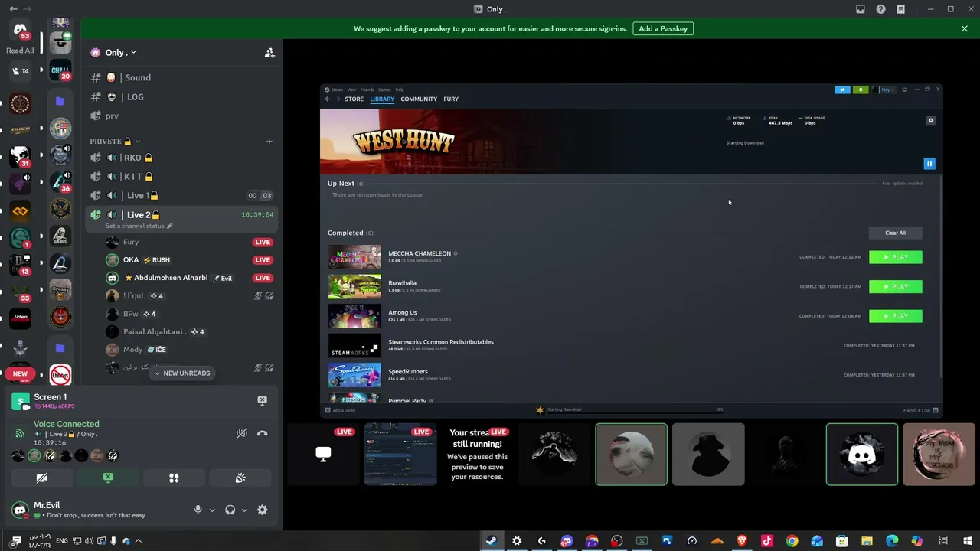Open Discord user settings gear
The width and height of the screenshot is (980, 551).
click(x=262, y=510)
